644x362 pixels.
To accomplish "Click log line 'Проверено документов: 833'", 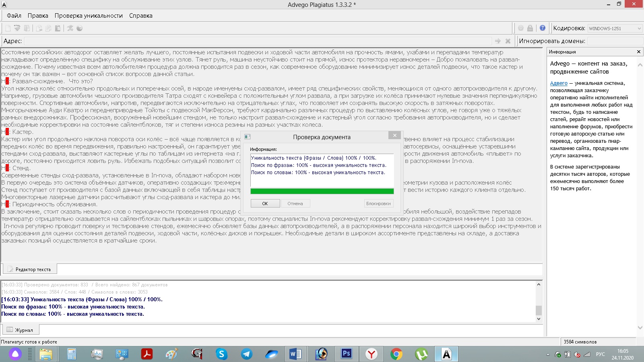I will 85,285.
